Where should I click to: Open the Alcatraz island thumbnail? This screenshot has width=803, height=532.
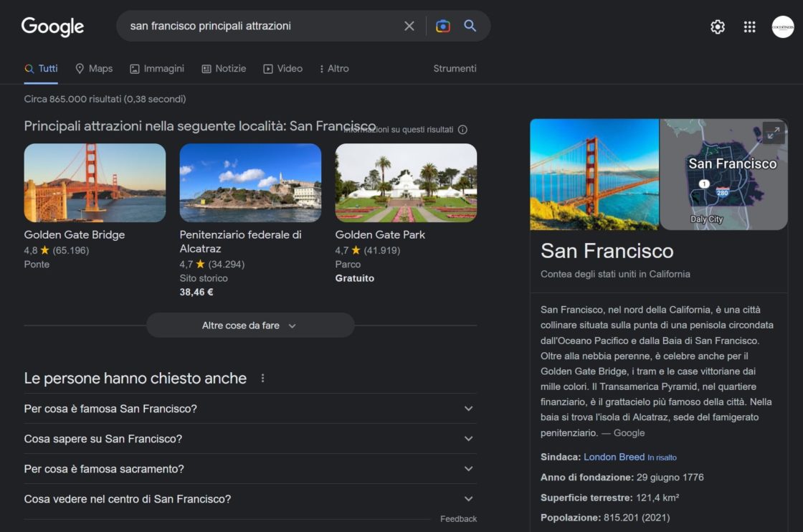[250, 183]
